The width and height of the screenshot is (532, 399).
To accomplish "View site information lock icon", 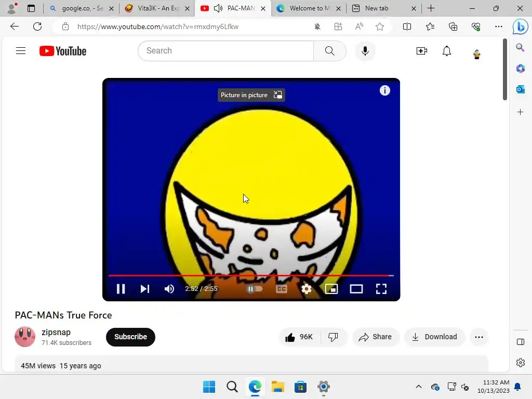I will [x=65, y=26].
